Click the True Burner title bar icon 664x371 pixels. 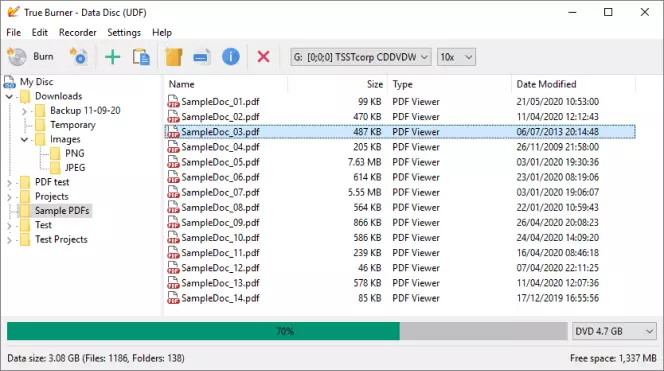tap(13, 12)
